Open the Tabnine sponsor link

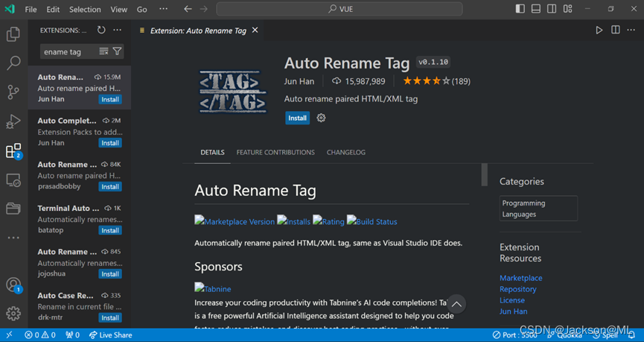(213, 288)
